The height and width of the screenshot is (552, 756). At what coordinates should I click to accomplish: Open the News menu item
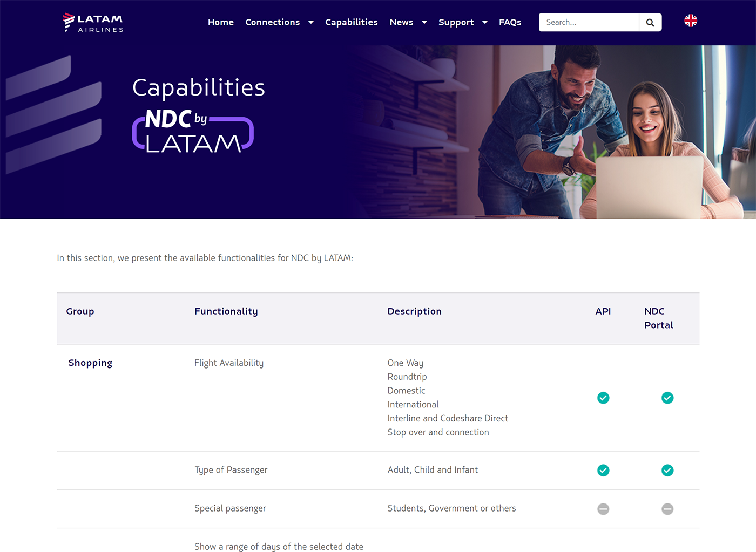[x=401, y=22]
